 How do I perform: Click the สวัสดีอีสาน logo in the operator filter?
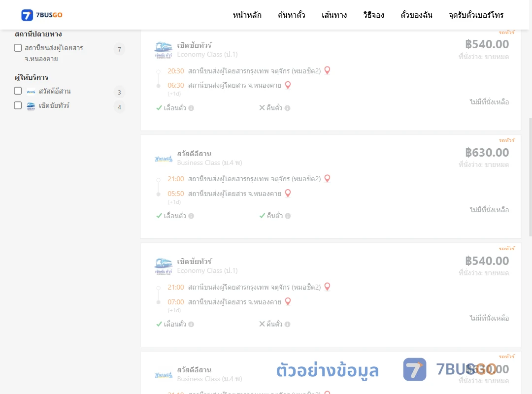point(31,92)
